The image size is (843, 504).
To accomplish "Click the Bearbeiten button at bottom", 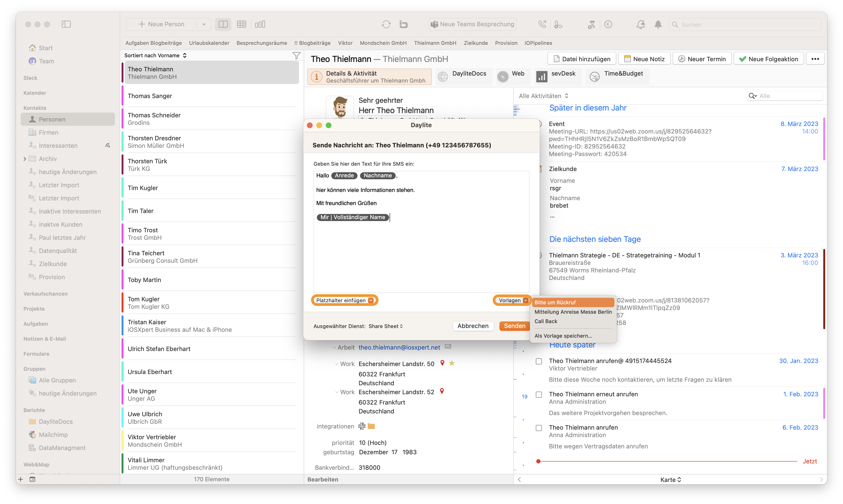I will click(323, 479).
